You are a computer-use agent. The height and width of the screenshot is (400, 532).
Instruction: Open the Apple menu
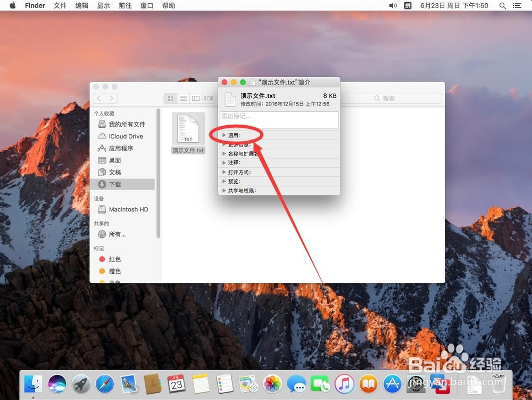pyautogui.click(x=13, y=5)
